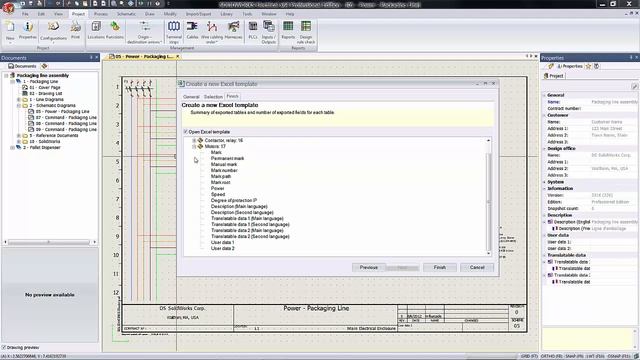Viewport: 640px width, 360px height.
Task: Click Properties panel edit icon at top right
Action: (x=634, y=86)
